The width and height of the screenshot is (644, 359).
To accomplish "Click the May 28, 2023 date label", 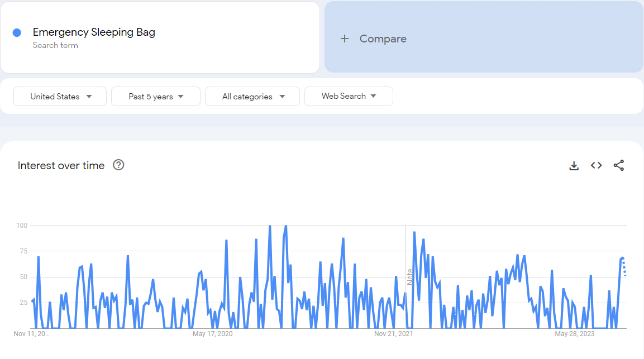I will pos(574,334).
